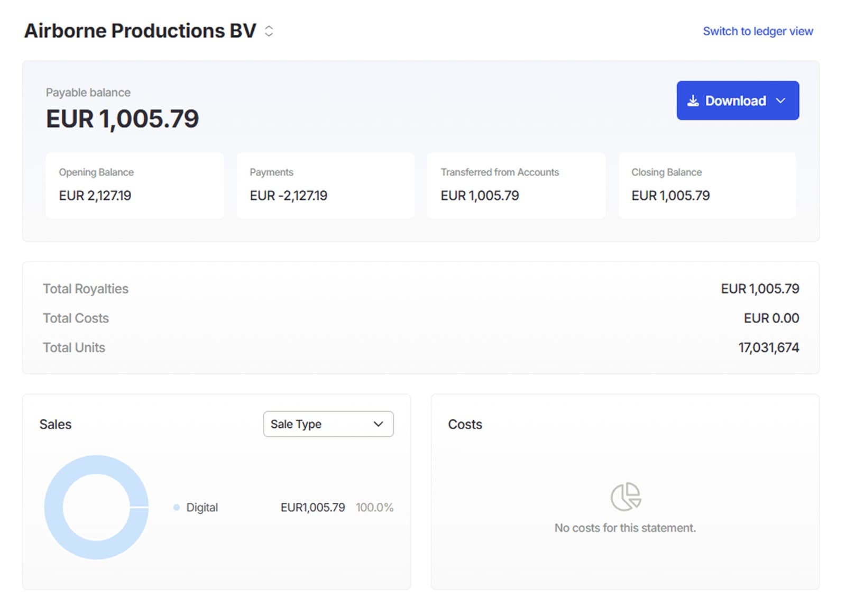Click the Total Costs row
This screenshot has height=616, width=846.
pyautogui.click(x=421, y=318)
